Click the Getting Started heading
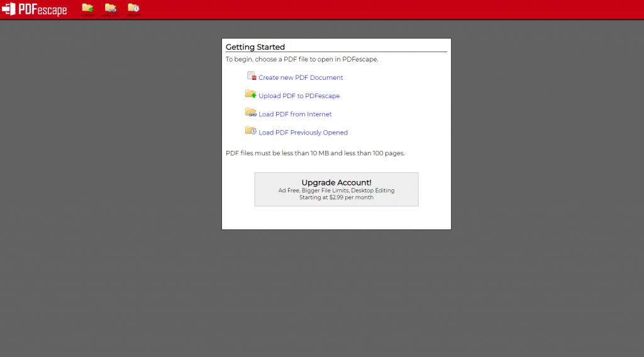Viewport: 644px width, 357px height. (255, 47)
